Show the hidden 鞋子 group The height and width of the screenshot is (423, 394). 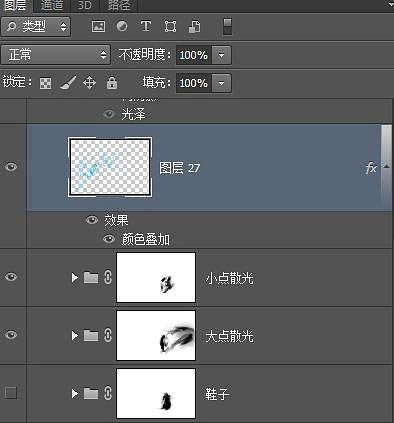(11, 393)
